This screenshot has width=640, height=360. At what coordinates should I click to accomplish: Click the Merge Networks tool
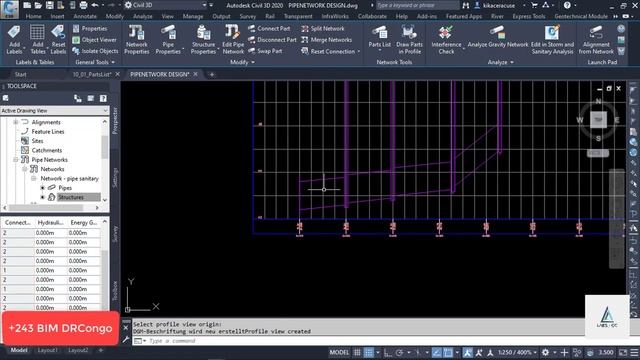coord(327,40)
